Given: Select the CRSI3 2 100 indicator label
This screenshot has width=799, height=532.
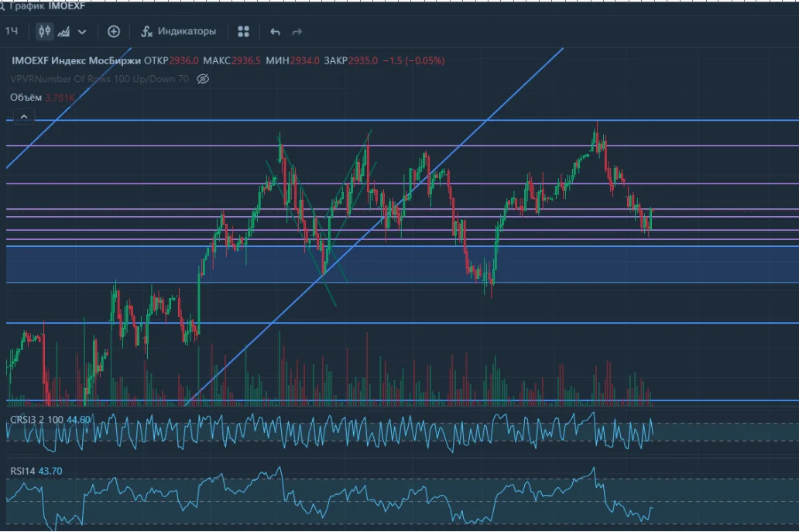Looking at the screenshot, I should coord(36,420).
